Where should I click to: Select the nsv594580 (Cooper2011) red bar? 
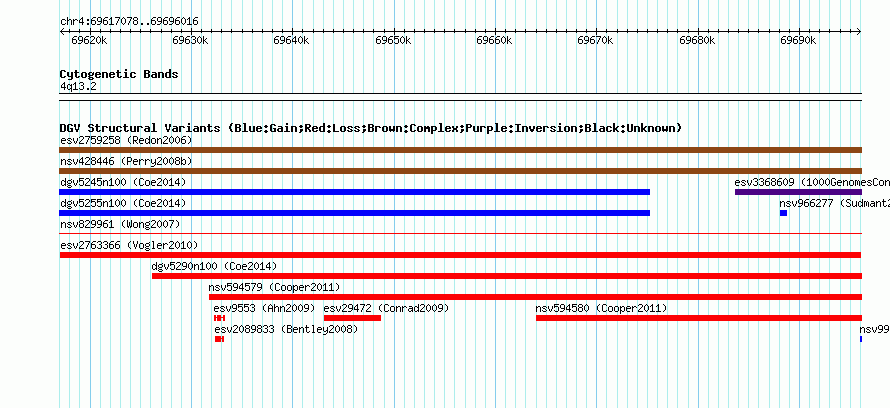[x=699, y=318]
